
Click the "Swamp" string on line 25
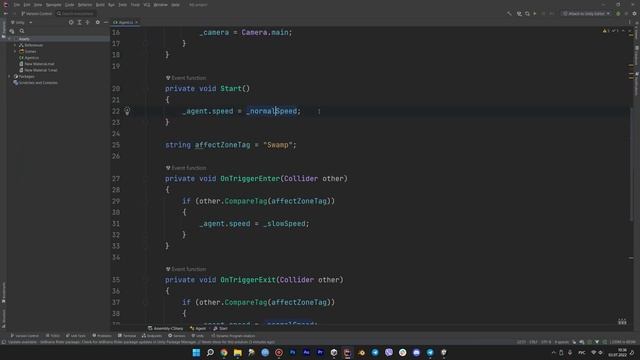coord(278,145)
